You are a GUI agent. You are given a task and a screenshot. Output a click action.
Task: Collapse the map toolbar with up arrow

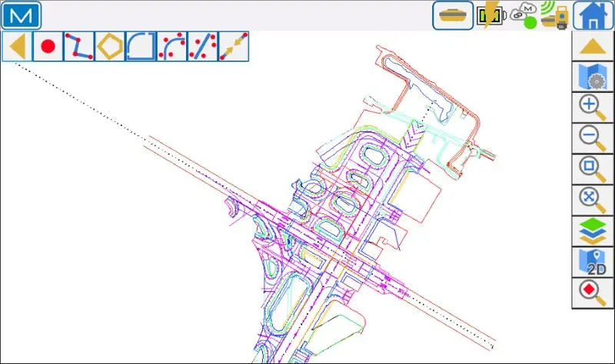pos(591,47)
